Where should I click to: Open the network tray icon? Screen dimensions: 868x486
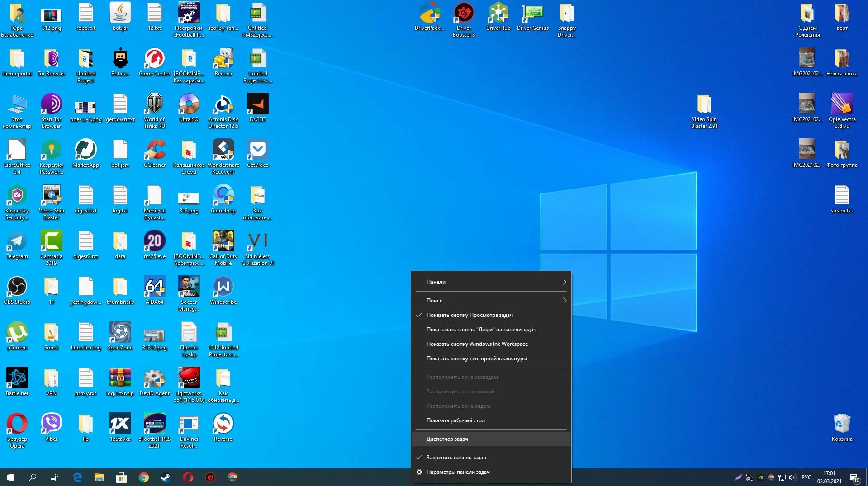tap(782, 477)
